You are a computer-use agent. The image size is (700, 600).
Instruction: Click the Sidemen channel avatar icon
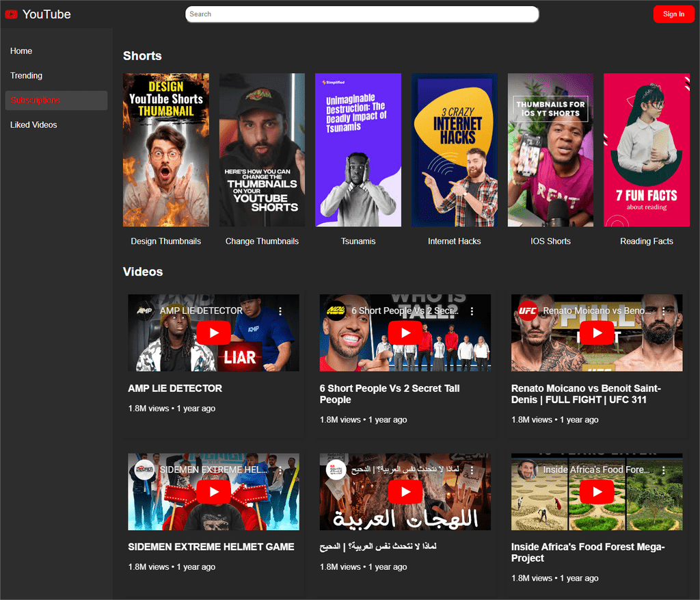coord(144,469)
